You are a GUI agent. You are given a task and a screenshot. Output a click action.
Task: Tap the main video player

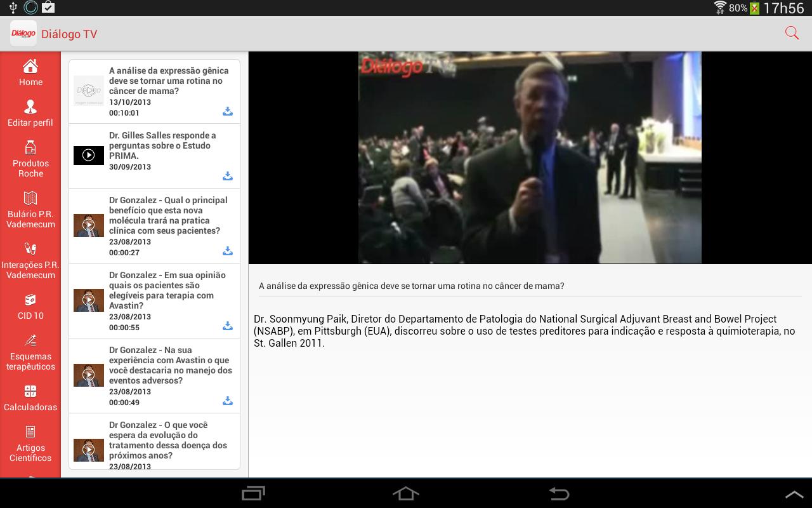click(x=530, y=157)
